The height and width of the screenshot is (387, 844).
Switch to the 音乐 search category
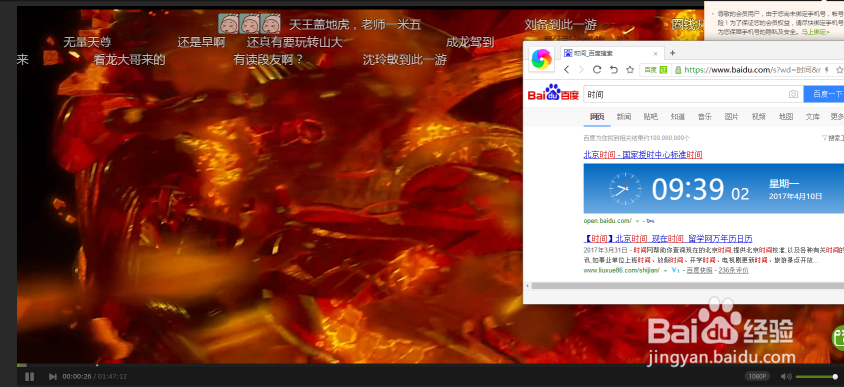tap(705, 116)
